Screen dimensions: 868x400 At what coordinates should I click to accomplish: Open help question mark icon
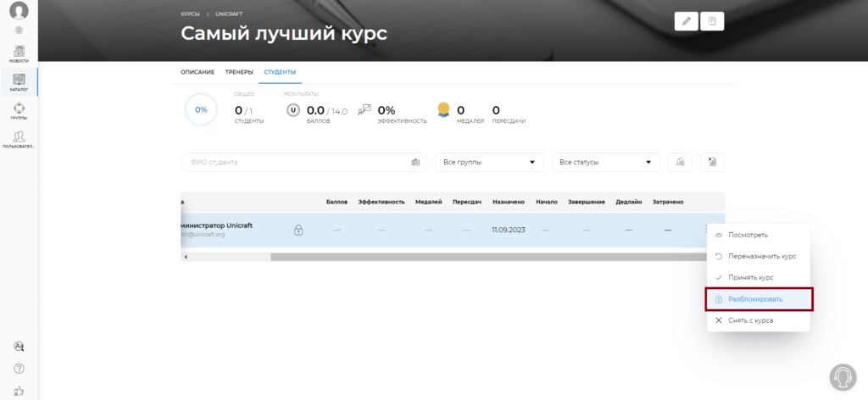tap(19, 369)
